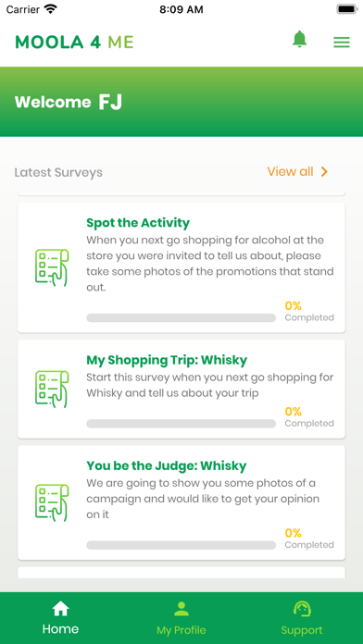Switch to the My Profile tab

[181, 618]
